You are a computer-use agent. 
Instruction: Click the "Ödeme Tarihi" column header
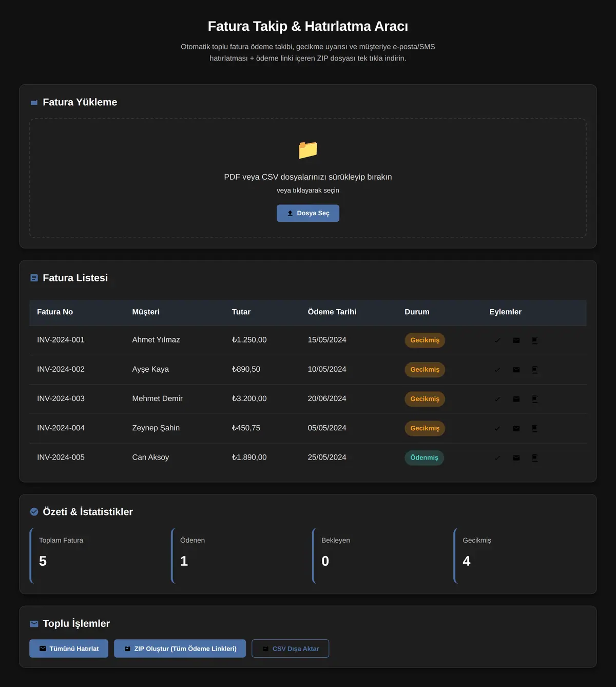coord(332,312)
